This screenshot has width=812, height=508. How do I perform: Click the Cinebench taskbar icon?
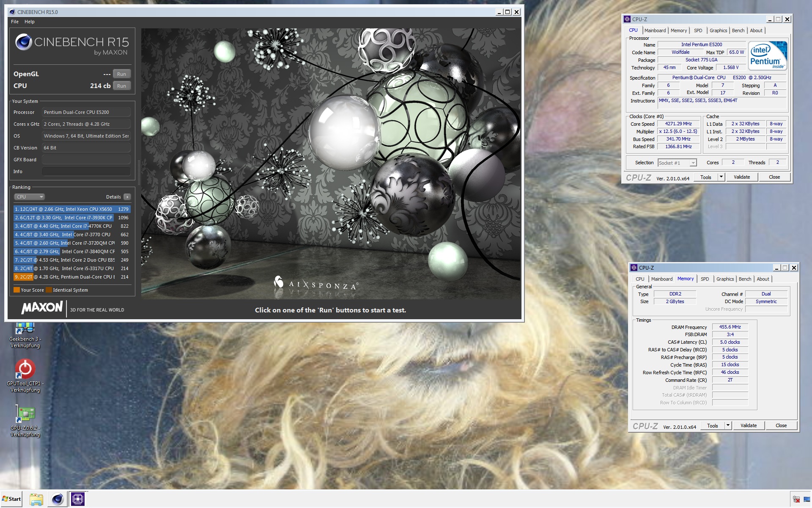[57, 499]
